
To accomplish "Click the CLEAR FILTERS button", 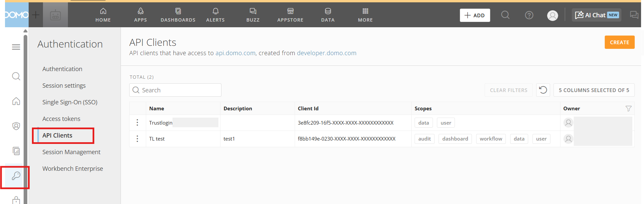I will (x=508, y=90).
